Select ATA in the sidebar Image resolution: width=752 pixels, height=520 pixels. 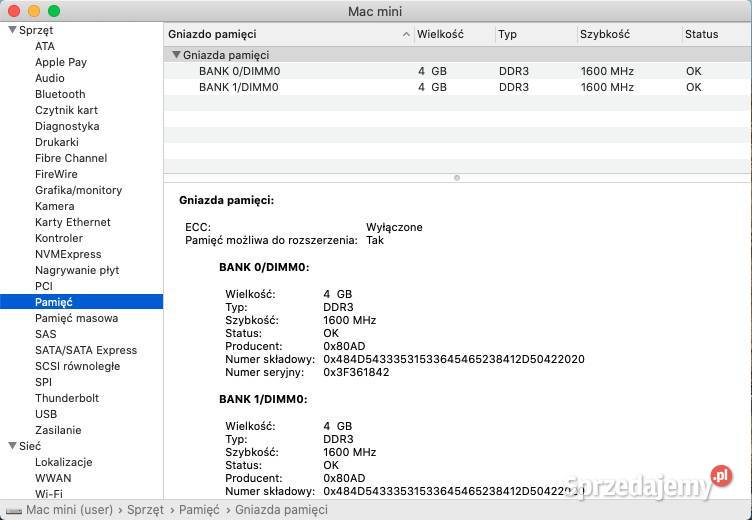tap(45, 46)
